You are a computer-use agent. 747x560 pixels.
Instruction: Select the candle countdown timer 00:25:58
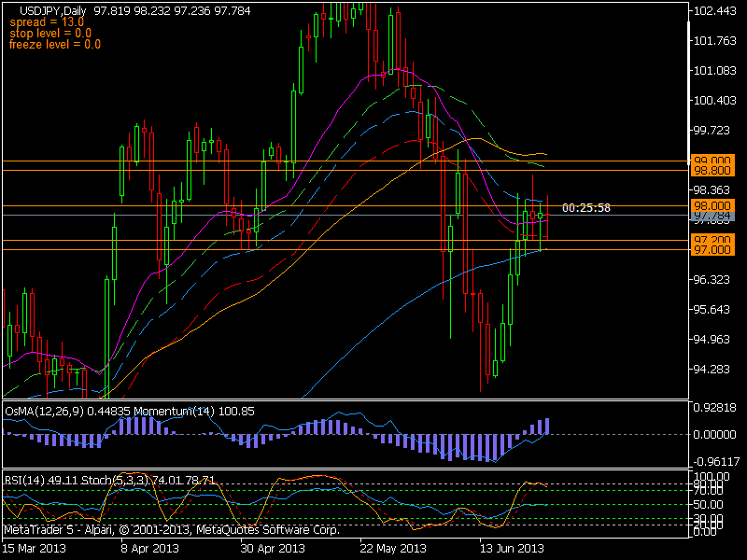pyautogui.click(x=588, y=207)
